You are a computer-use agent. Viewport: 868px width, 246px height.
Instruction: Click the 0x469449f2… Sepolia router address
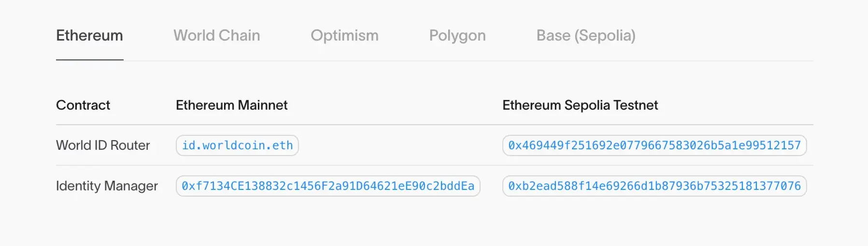654,145
